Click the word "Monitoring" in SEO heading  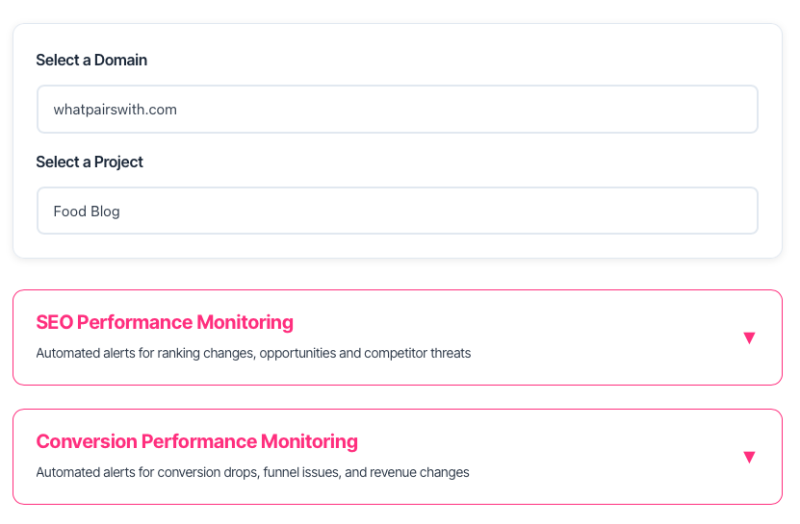coord(245,322)
